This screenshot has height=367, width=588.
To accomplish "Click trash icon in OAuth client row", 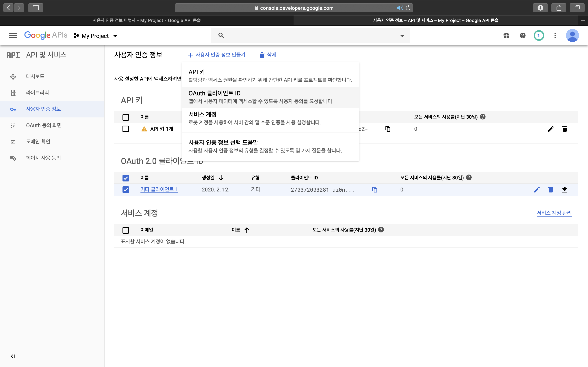I will [x=551, y=190].
